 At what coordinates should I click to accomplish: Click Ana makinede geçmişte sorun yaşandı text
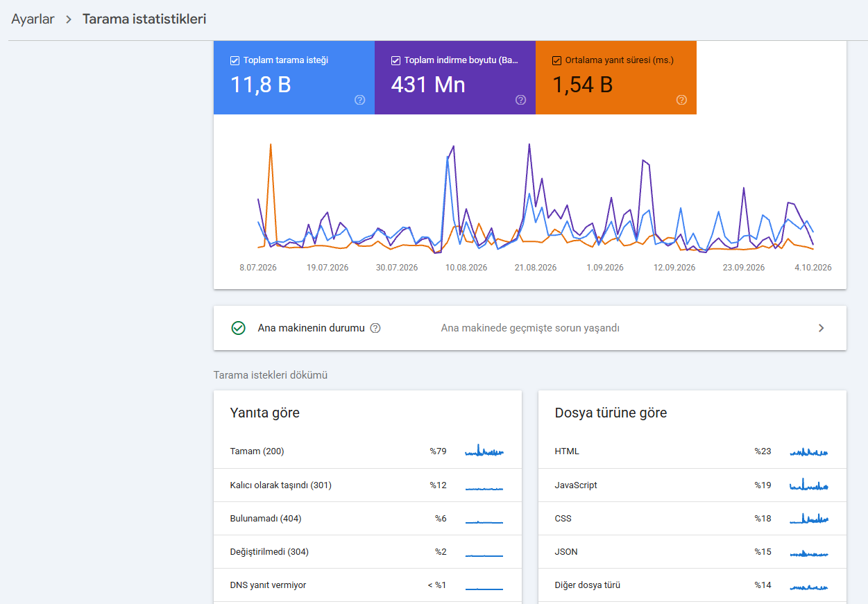[x=530, y=328]
